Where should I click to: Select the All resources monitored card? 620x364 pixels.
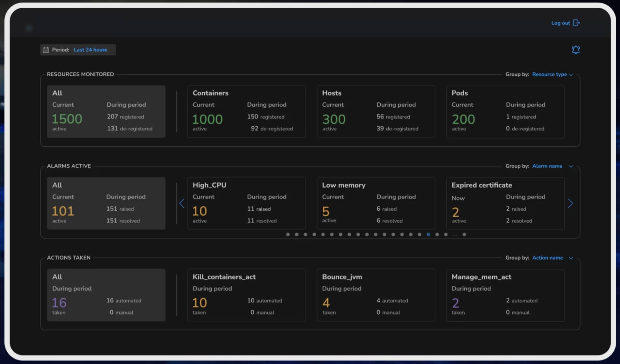[x=106, y=111]
